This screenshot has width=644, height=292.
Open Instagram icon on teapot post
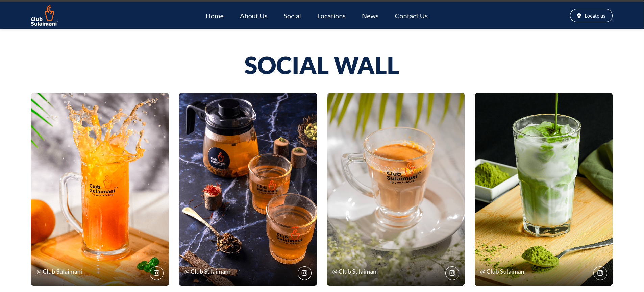click(304, 273)
